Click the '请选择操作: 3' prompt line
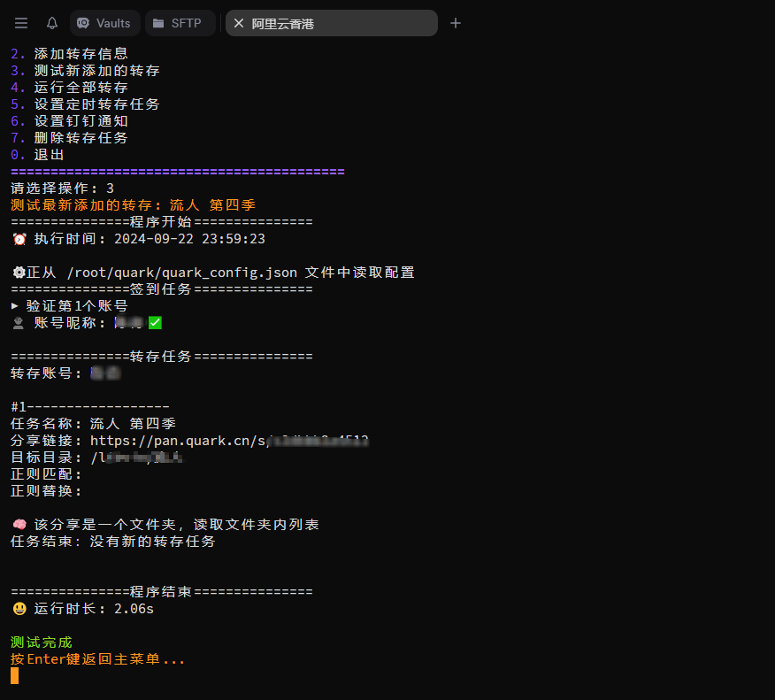The image size is (775, 700). pyautogui.click(x=62, y=188)
